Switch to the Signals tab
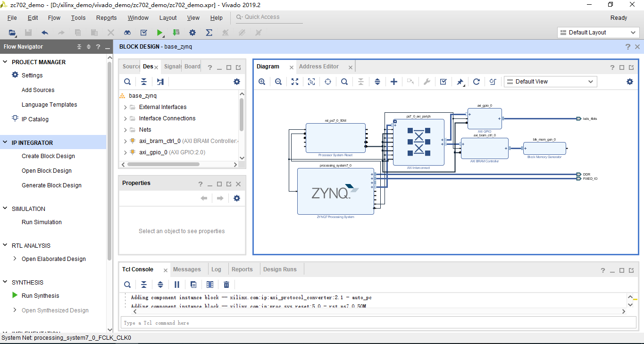 [x=173, y=67]
